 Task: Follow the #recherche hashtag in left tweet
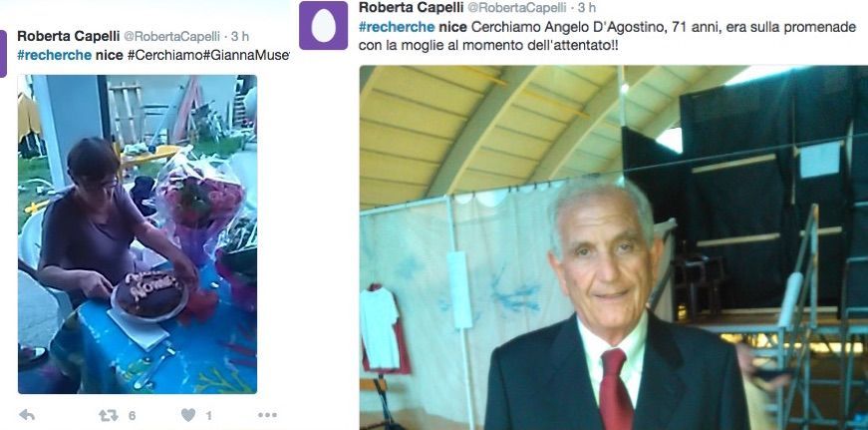[x=55, y=56]
